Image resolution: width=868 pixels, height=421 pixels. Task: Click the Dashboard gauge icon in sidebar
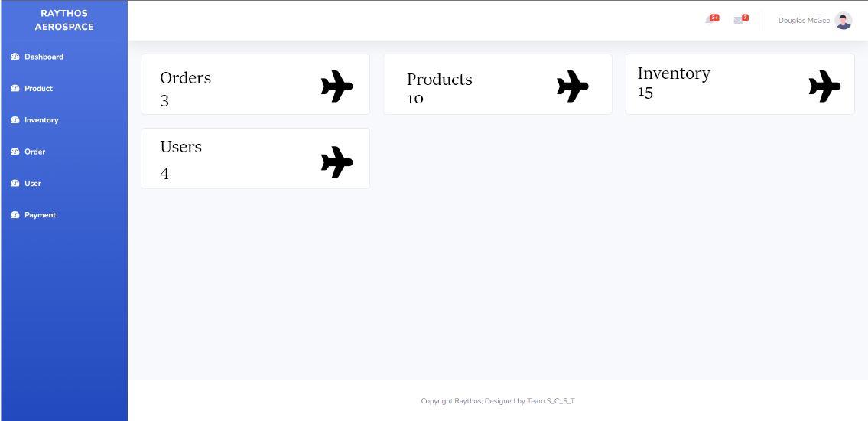tap(15, 57)
